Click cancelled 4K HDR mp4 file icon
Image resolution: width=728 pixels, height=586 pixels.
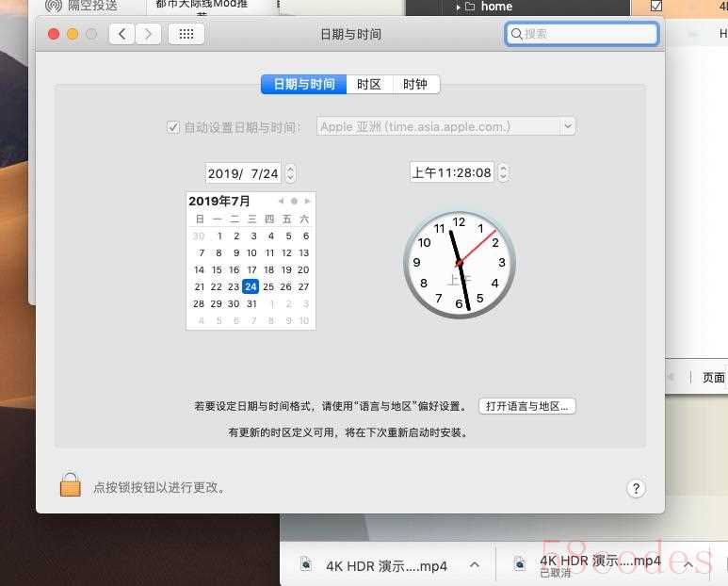coord(520,563)
